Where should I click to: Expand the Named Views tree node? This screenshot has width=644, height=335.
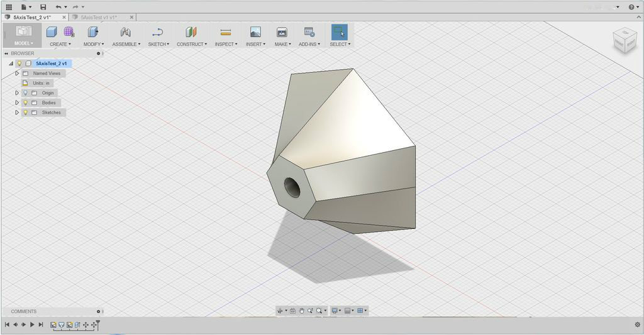(17, 74)
